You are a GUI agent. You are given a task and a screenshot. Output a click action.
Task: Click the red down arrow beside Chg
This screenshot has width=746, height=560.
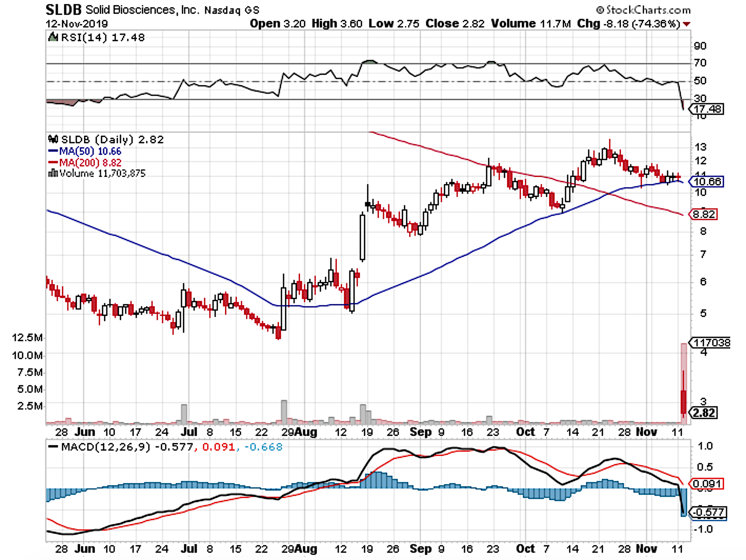tap(687, 24)
